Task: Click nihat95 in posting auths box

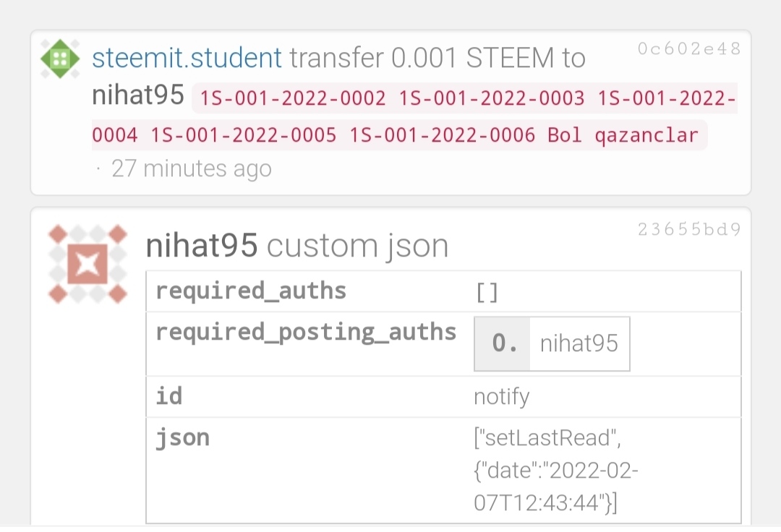Action: pyautogui.click(x=579, y=343)
